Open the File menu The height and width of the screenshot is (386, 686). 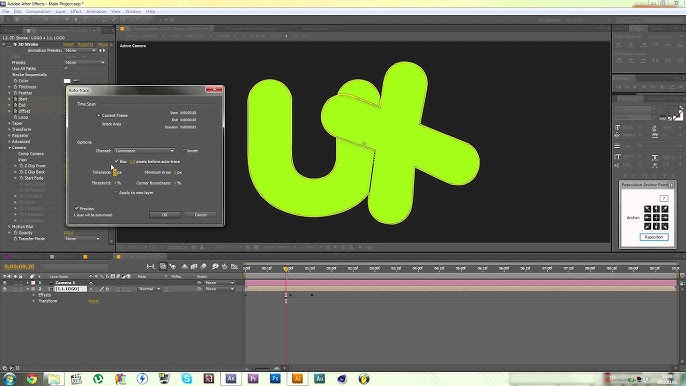click(6, 11)
